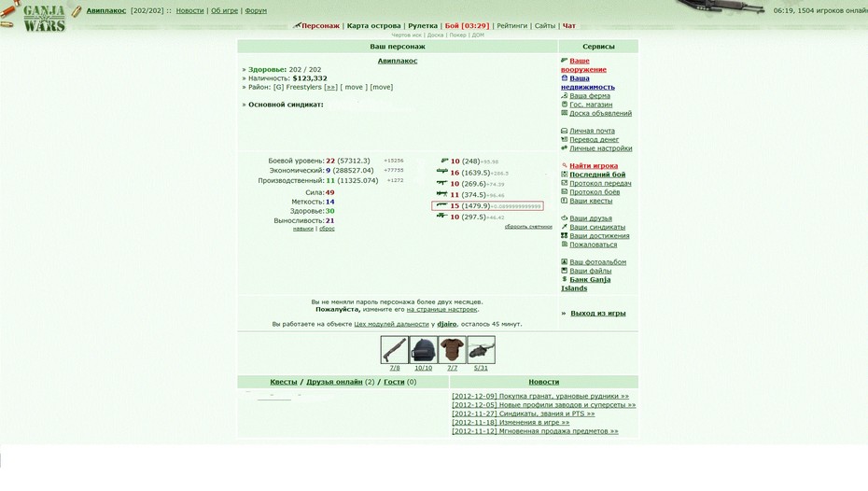The height and width of the screenshot is (491, 868).
Task: Click Выход из игры
Action: pos(598,313)
